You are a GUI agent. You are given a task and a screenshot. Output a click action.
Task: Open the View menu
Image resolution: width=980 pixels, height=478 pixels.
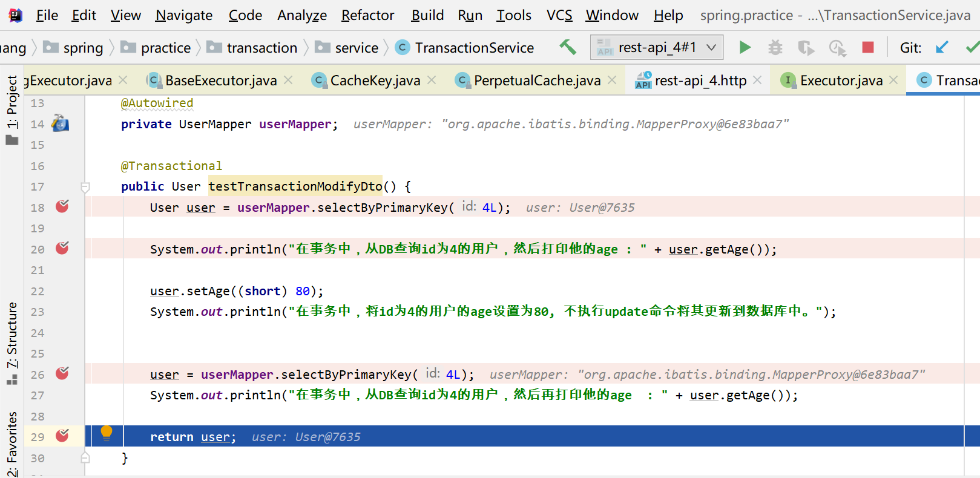(x=125, y=15)
